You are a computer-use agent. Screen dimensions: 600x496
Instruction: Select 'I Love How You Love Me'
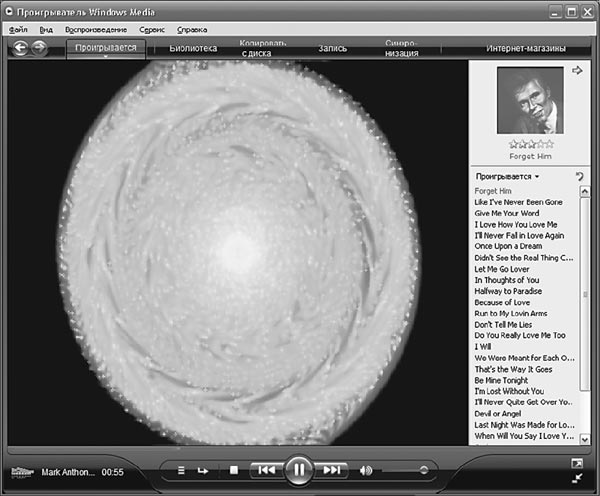(516, 225)
